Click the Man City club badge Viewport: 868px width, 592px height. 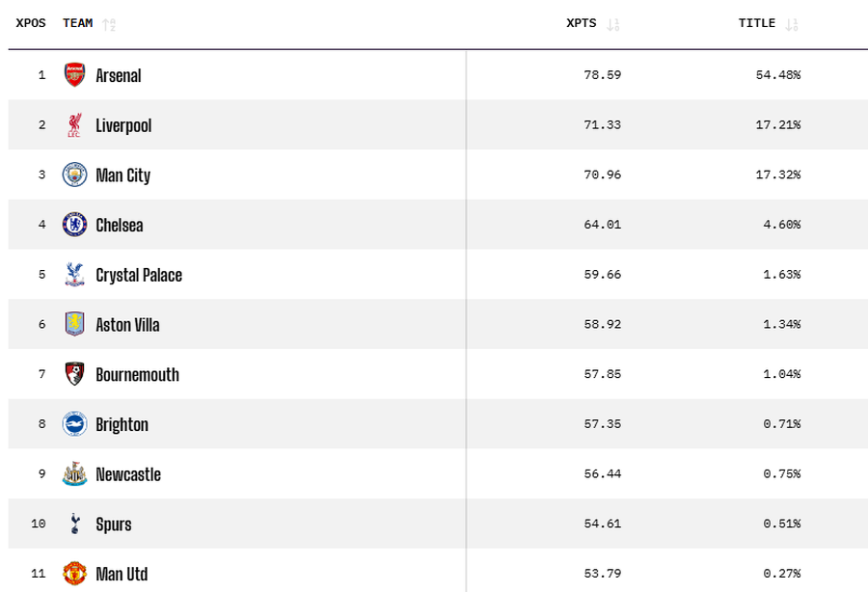click(x=74, y=175)
